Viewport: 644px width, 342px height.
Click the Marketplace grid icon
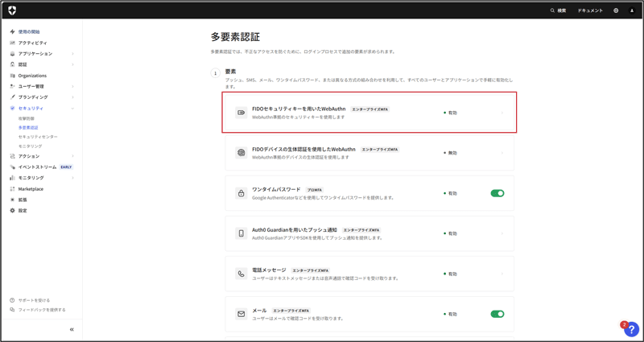pos(12,189)
